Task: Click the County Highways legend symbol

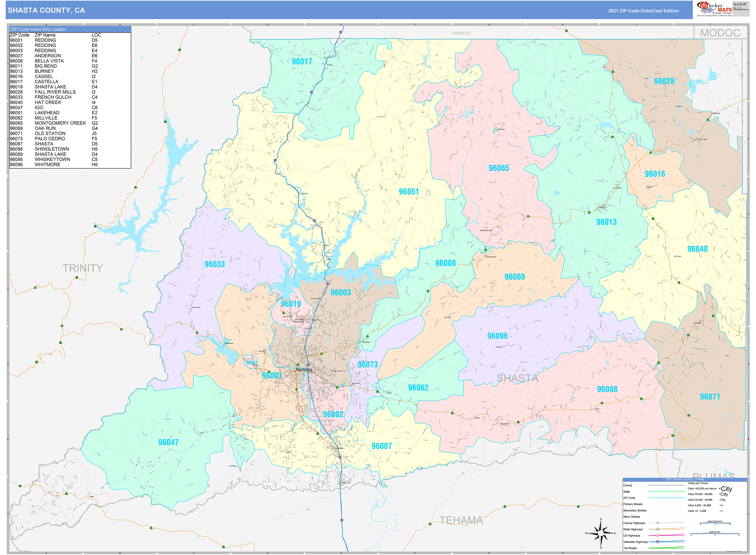Action: [x=658, y=523]
